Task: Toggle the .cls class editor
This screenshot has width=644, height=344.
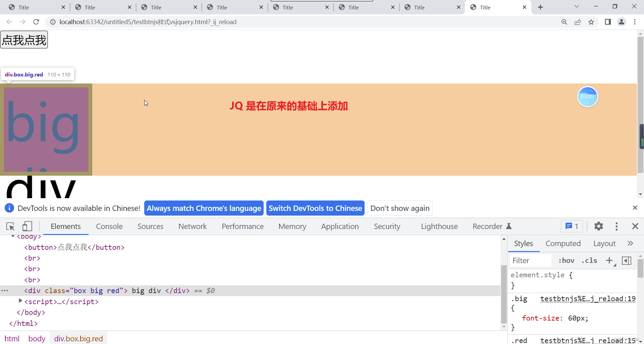Action: 589,261
